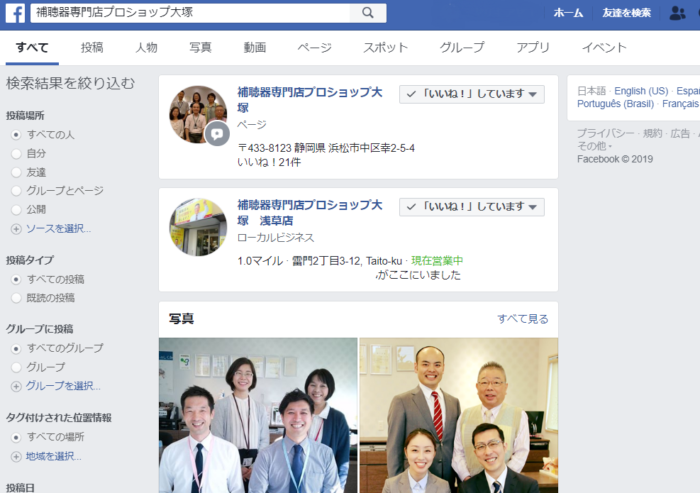The width and height of the screenshot is (700, 493).
Task: Open the いいね dropdown on first page result
Action: pyautogui.click(x=471, y=94)
